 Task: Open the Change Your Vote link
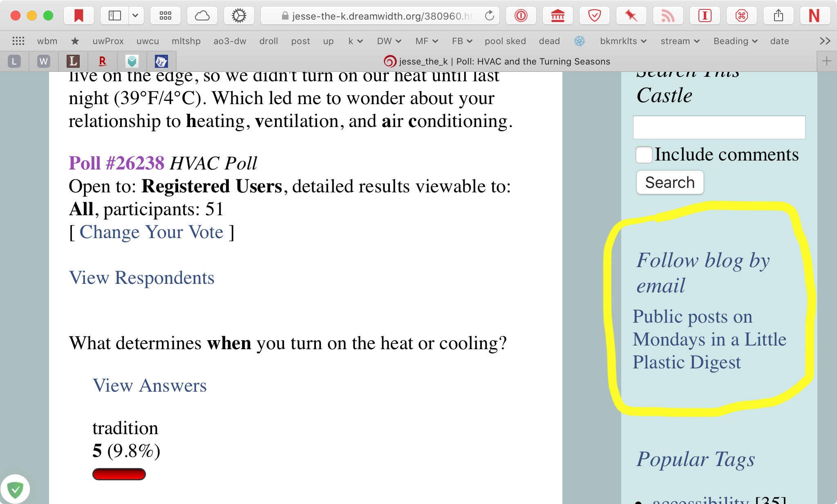pos(151,232)
